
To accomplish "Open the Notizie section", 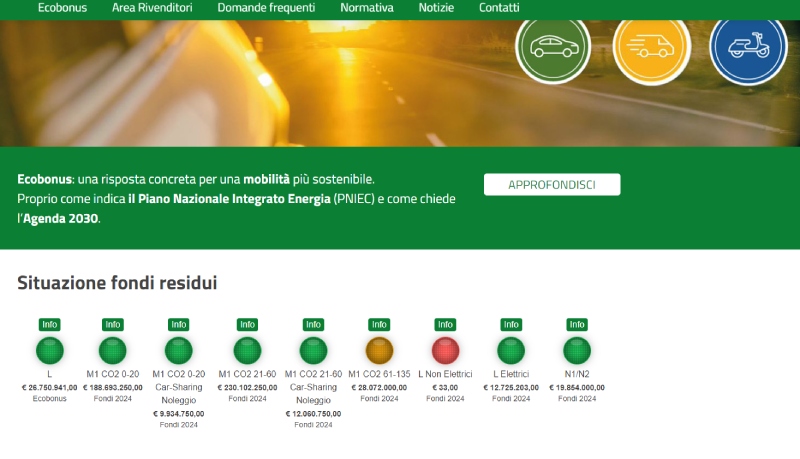I will [436, 8].
